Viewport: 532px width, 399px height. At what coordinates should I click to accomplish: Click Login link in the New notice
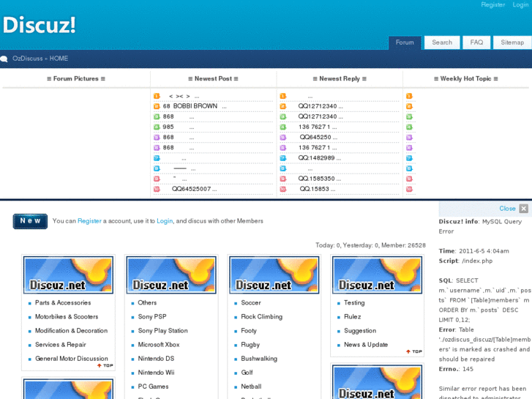point(165,221)
